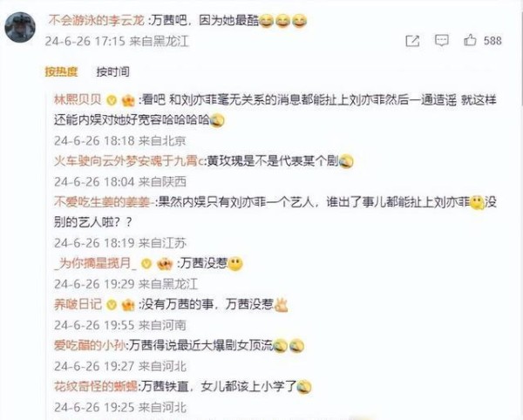The height and width of the screenshot is (420, 523).
Task: Click username _为你摘星揽月_
Action: pos(96,264)
